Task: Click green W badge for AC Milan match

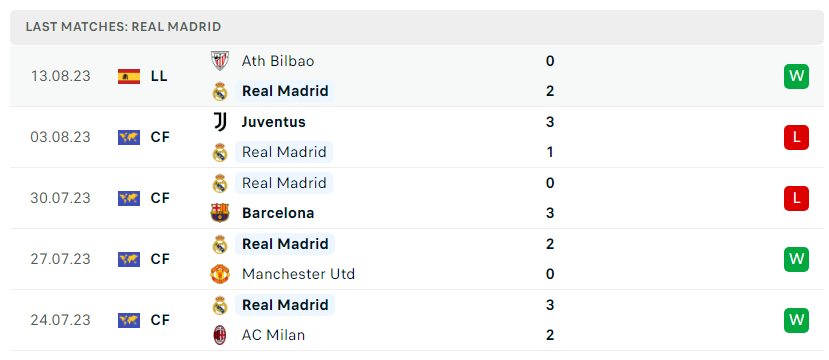Action: click(796, 320)
